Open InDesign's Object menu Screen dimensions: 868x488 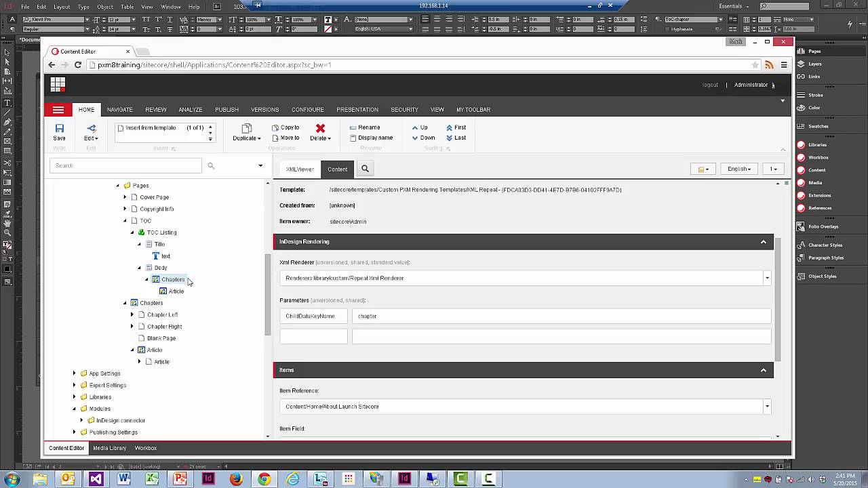click(x=105, y=6)
